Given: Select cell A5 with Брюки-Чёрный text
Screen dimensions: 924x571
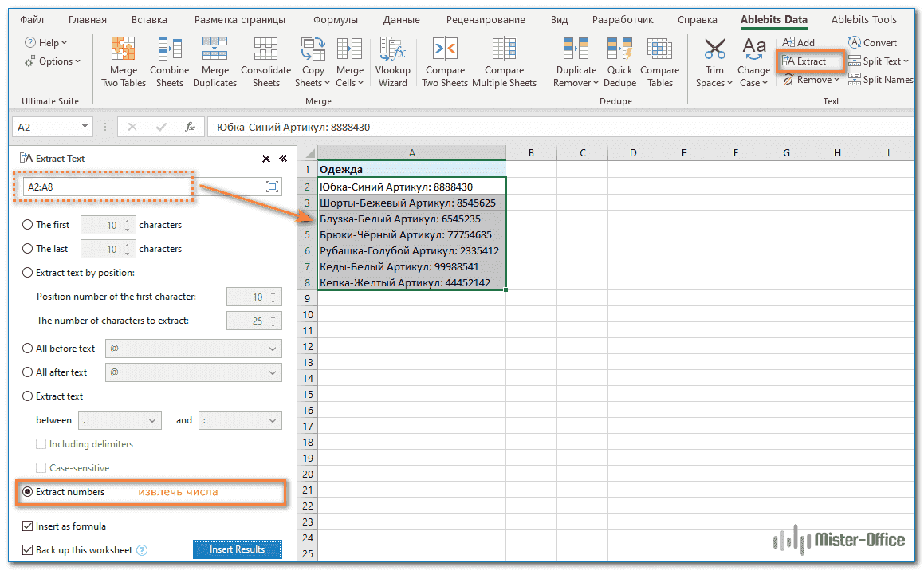Looking at the screenshot, I should (x=411, y=234).
